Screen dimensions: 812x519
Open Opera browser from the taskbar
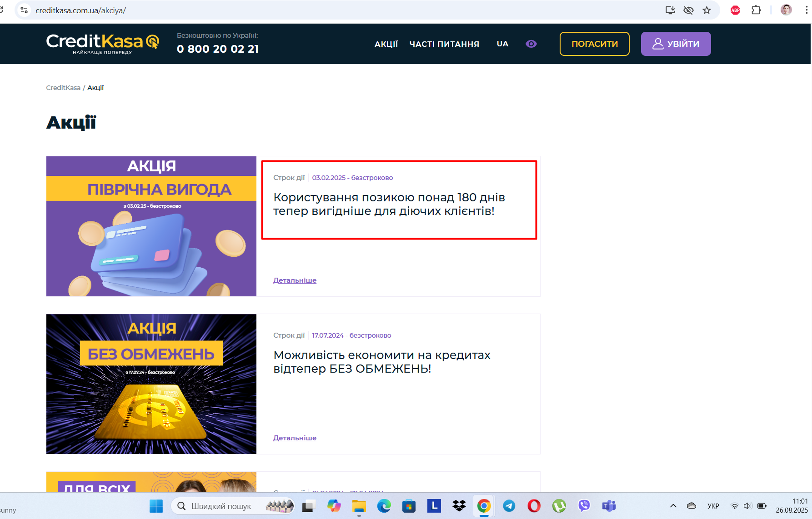534,506
